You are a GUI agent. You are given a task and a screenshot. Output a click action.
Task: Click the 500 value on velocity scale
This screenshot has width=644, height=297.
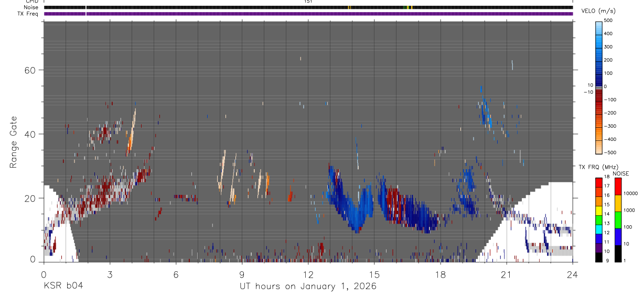[x=608, y=20]
